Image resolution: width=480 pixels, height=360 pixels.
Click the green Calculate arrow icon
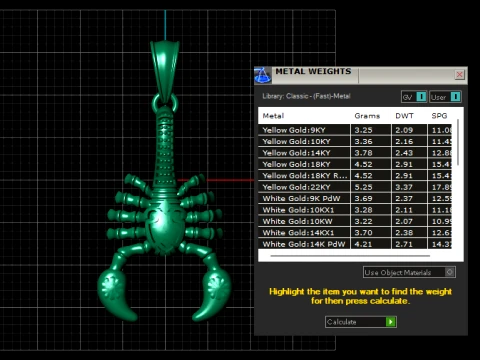click(391, 322)
